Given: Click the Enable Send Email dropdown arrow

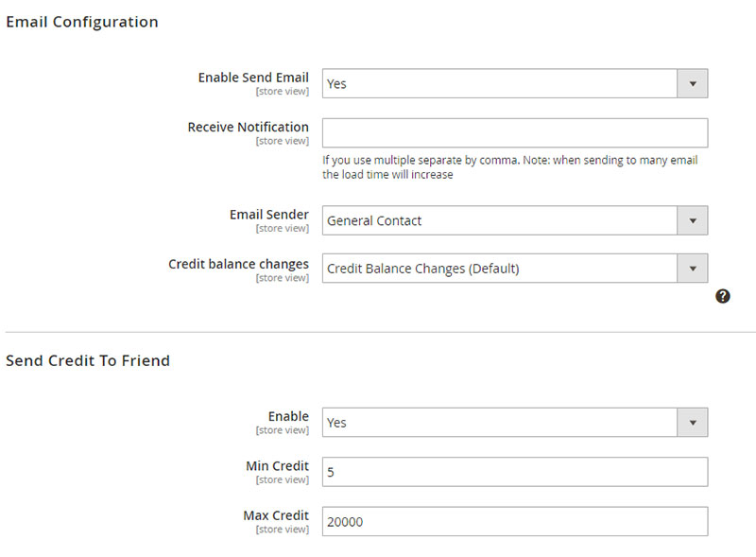Looking at the screenshot, I should point(693,83).
